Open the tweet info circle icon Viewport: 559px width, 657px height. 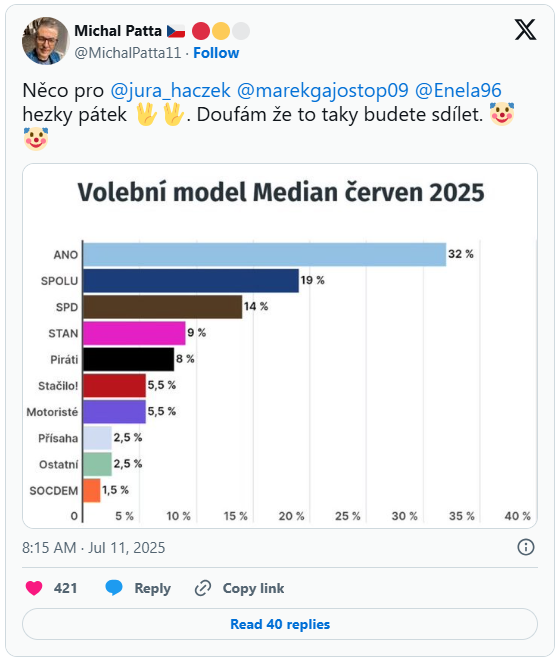pyautogui.click(x=525, y=547)
